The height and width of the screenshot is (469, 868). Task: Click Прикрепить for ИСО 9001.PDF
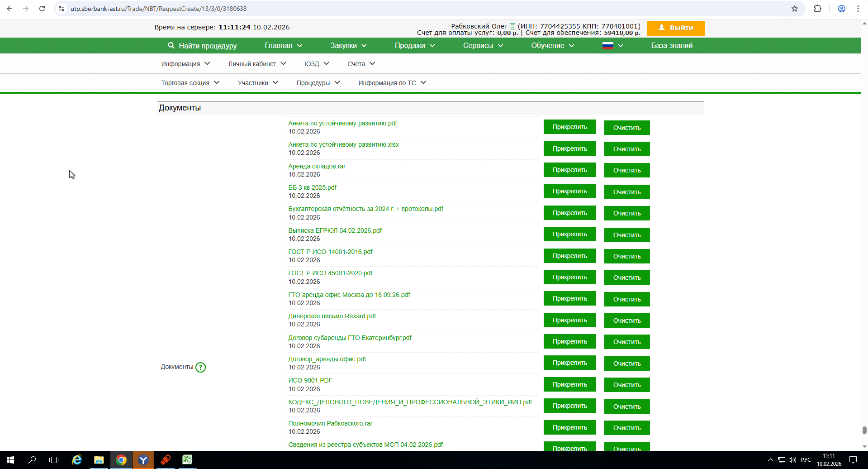pos(569,385)
